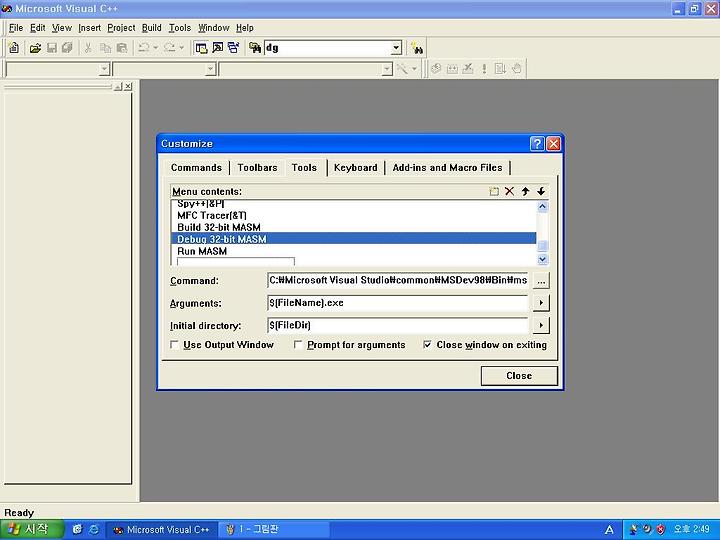720x540 pixels.
Task: Open the second WizardBar filter combo dropdown
Action: 210,69
